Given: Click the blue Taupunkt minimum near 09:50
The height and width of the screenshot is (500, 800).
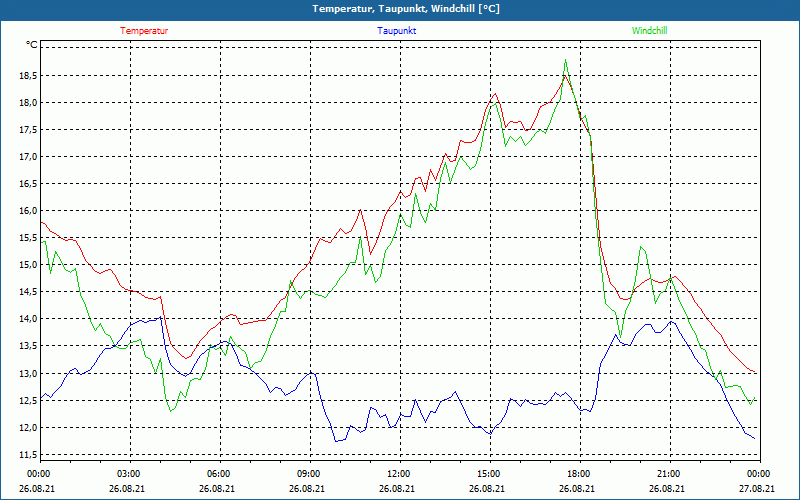Looking at the screenshot, I should click(336, 441).
